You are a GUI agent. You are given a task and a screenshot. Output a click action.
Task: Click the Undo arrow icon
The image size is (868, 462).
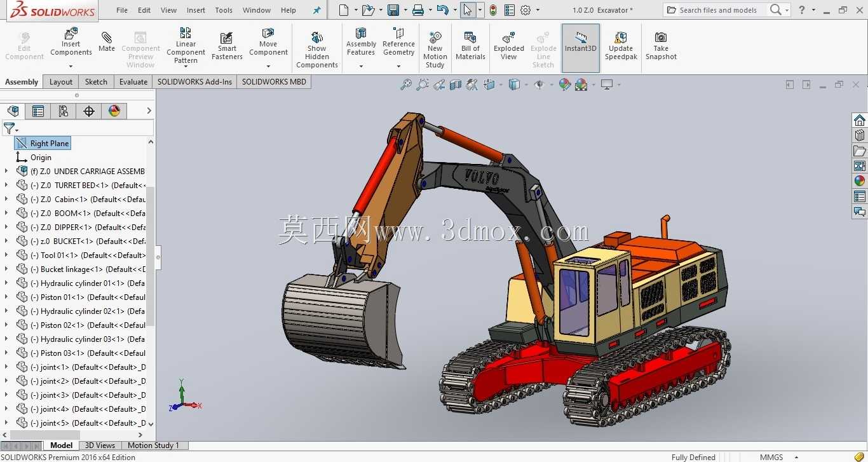[x=443, y=10]
